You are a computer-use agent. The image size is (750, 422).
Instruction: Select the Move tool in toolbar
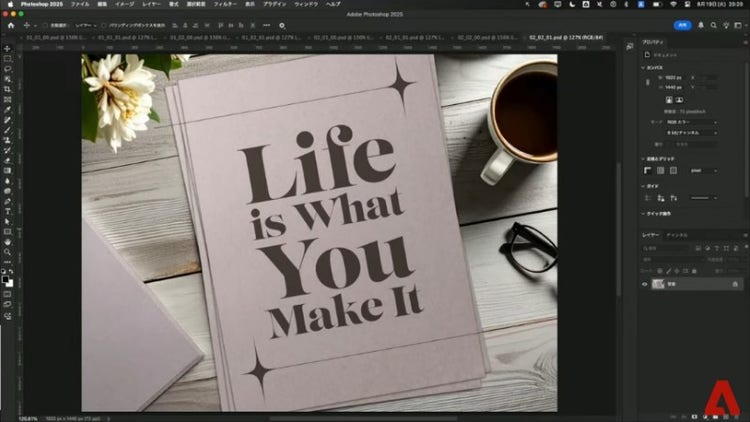(x=7, y=48)
